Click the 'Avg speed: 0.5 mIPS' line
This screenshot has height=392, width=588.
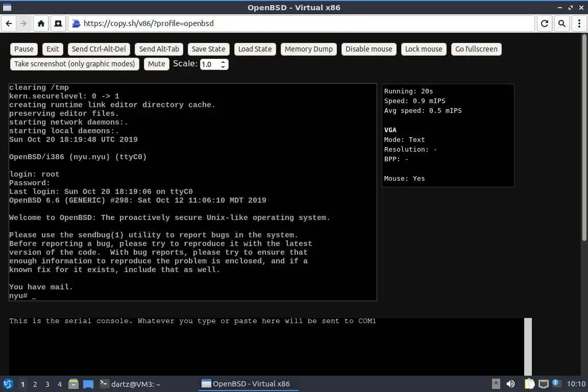tap(423, 111)
